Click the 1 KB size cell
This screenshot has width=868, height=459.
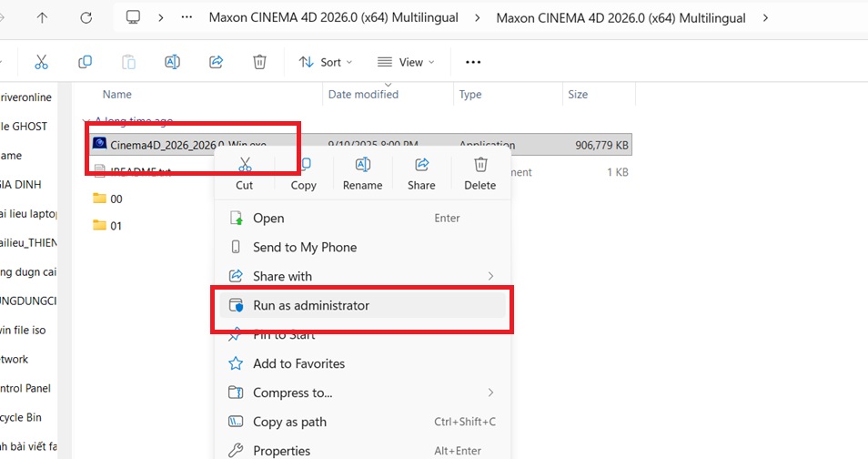(x=617, y=172)
